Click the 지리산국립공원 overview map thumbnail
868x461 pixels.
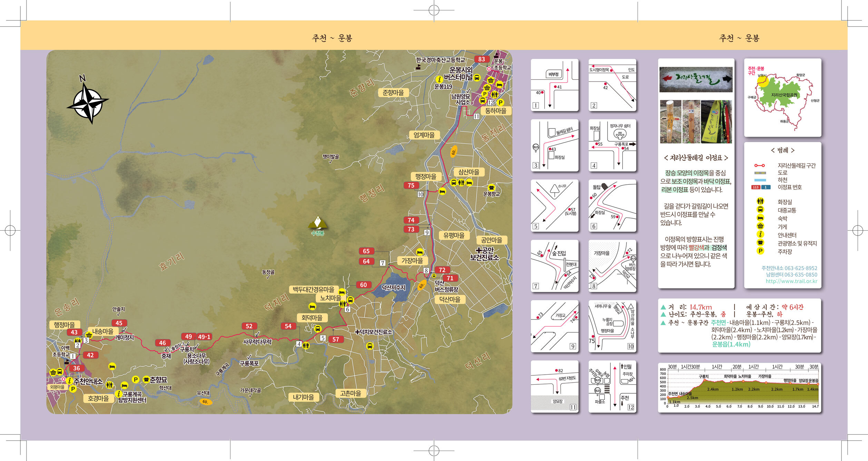click(x=782, y=98)
